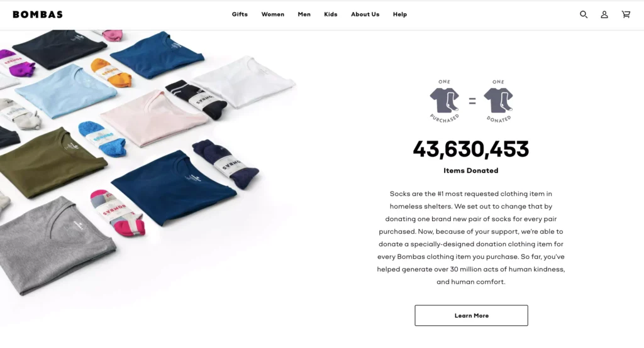Click the Items Donated heading
644x348 pixels.
click(x=470, y=171)
